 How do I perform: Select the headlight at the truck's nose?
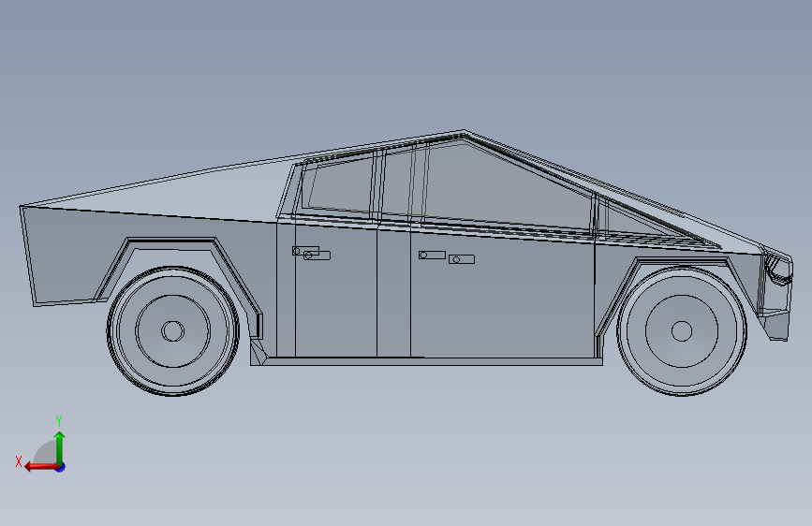click(779, 270)
